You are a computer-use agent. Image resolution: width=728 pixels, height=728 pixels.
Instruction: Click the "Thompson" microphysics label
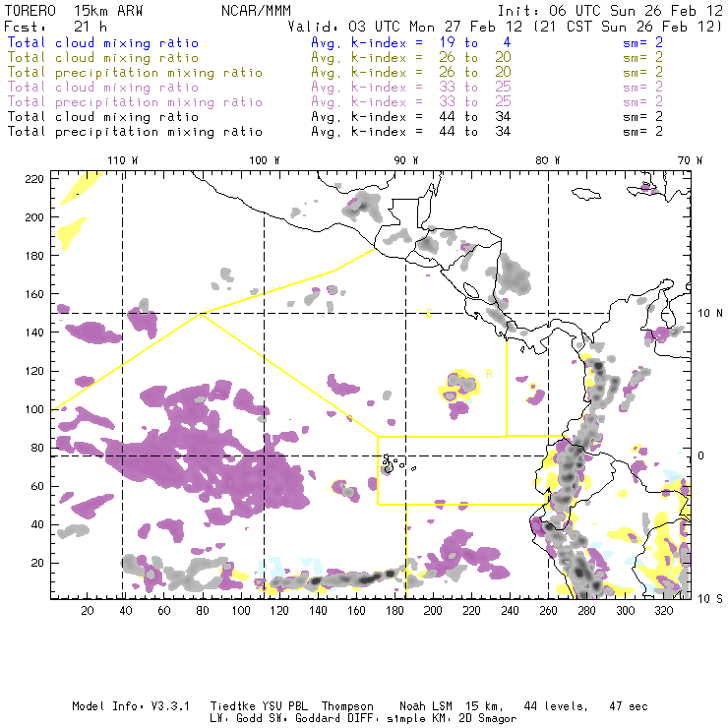click(x=347, y=707)
